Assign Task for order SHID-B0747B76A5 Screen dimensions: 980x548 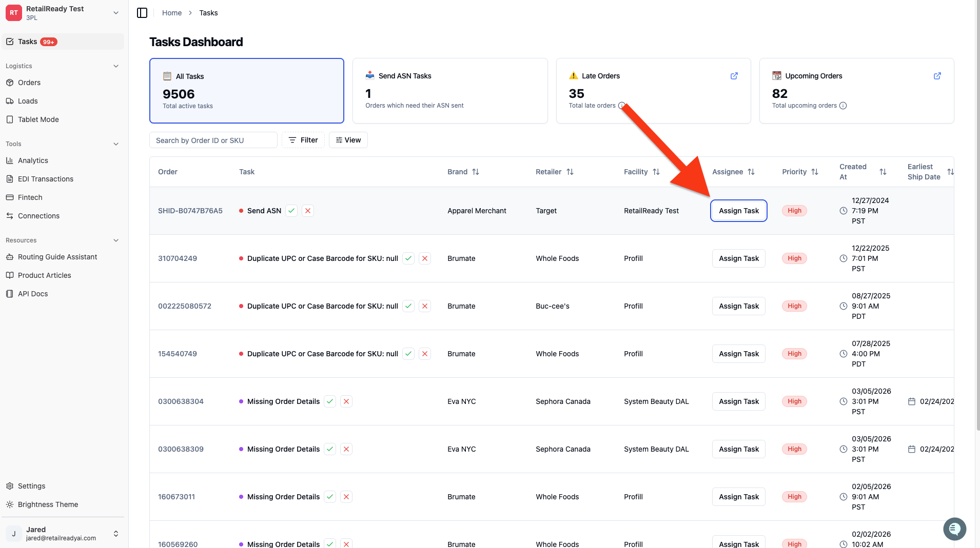point(738,211)
